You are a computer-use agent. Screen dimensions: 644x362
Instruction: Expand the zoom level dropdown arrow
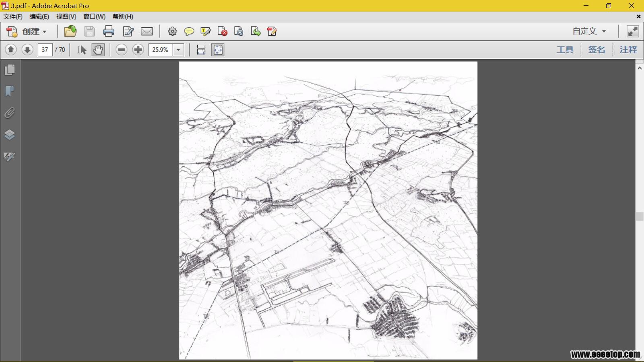tap(178, 49)
